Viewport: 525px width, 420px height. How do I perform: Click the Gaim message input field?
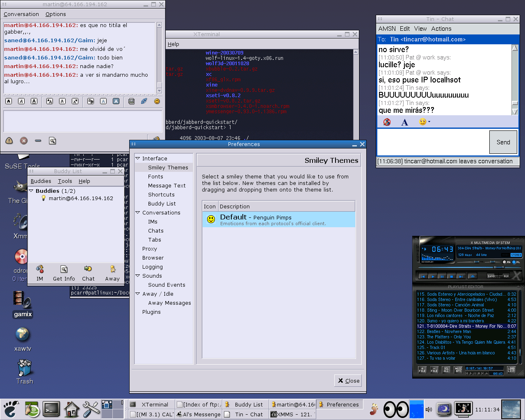click(82, 121)
